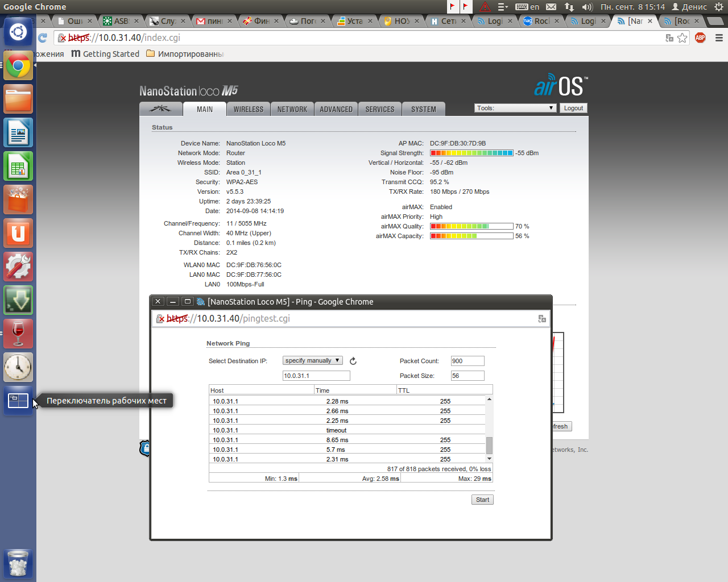This screenshot has width=728, height=582.
Task: Open the user menu 'Денис'
Action: point(689,7)
